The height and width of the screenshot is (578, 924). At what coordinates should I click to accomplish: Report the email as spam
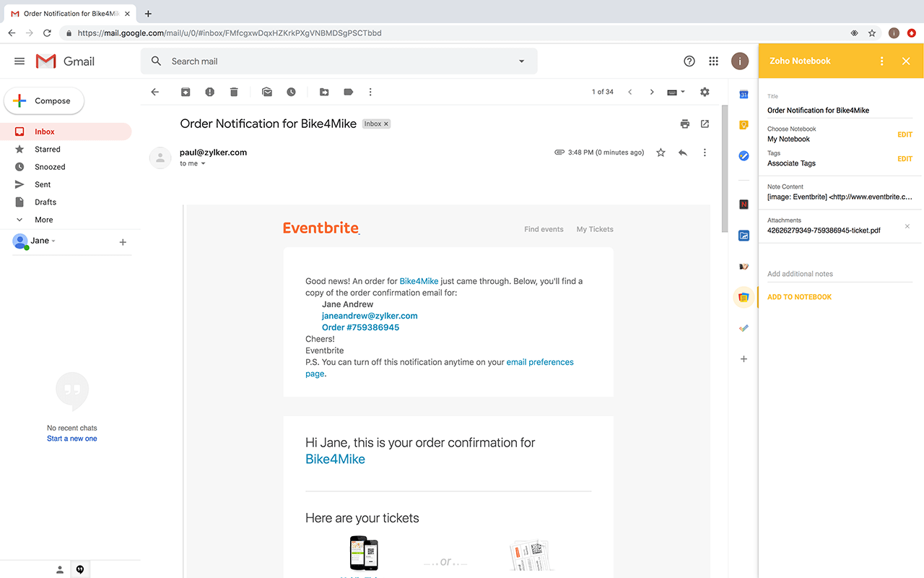(x=209, y=92)
